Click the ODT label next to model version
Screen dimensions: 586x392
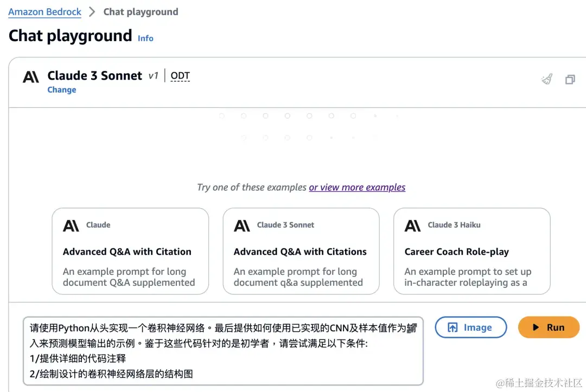click(180, 75)
